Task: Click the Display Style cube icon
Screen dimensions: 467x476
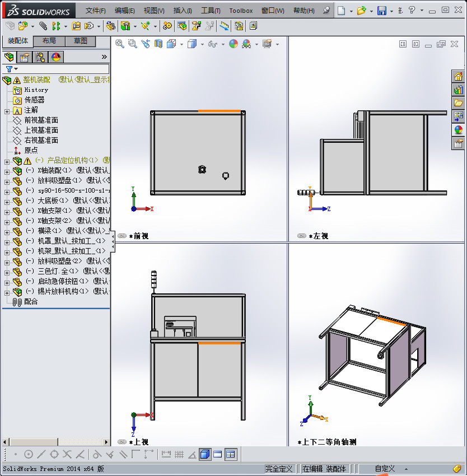Action: pyautogui.click(x=192, y=44)
